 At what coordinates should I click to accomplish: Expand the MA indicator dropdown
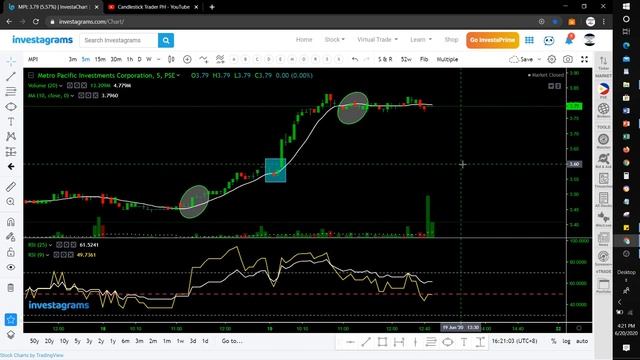pos(72,96)
